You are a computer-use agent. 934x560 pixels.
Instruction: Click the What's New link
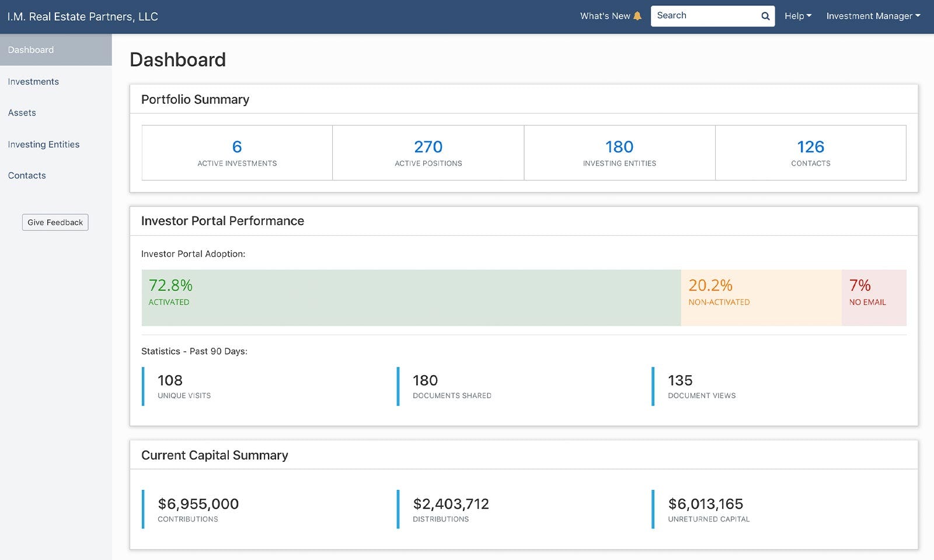605,16
